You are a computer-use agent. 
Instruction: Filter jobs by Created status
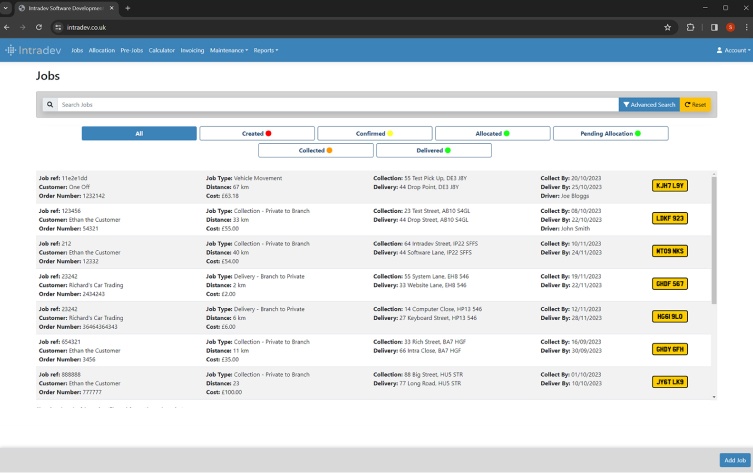click(x=257, y=133)
